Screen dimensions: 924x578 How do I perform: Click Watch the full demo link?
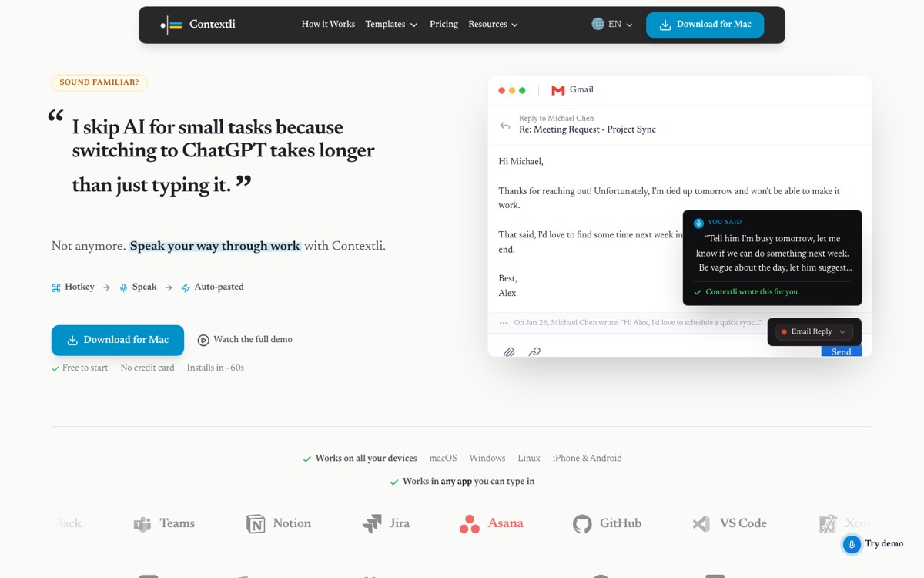pos(245,340)
